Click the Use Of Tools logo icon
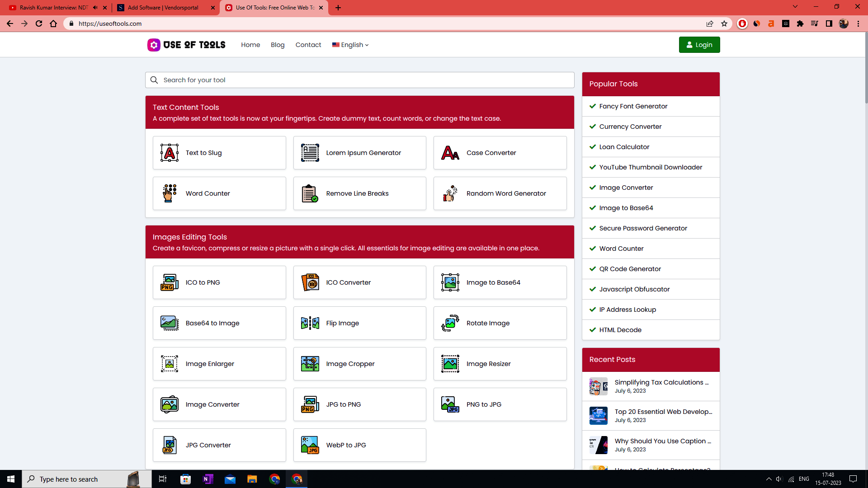 (154, 45)
